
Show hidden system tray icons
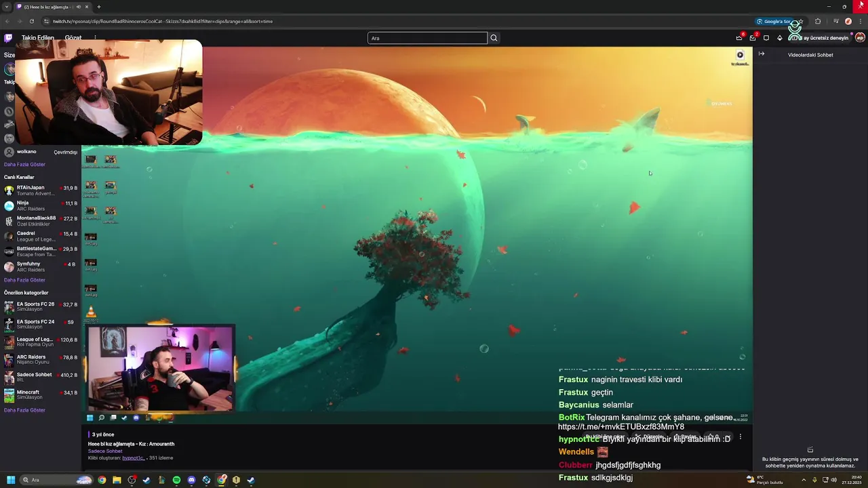[804, 480]
